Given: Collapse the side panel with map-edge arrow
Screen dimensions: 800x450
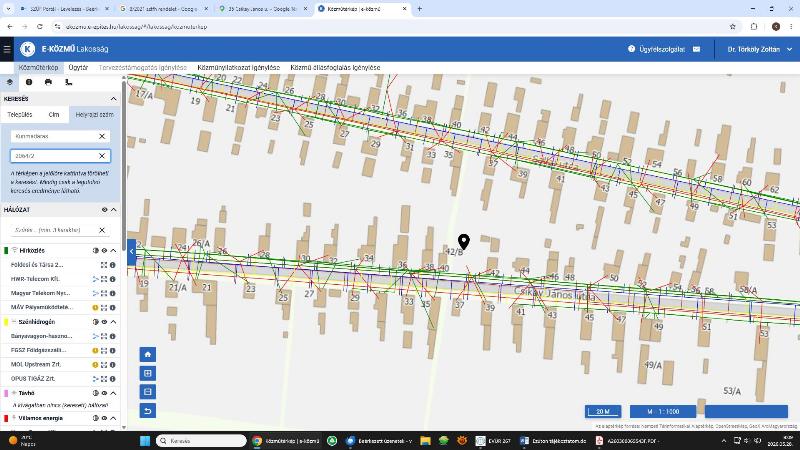Looking at the screenshot, I should (x=132, y=252).
